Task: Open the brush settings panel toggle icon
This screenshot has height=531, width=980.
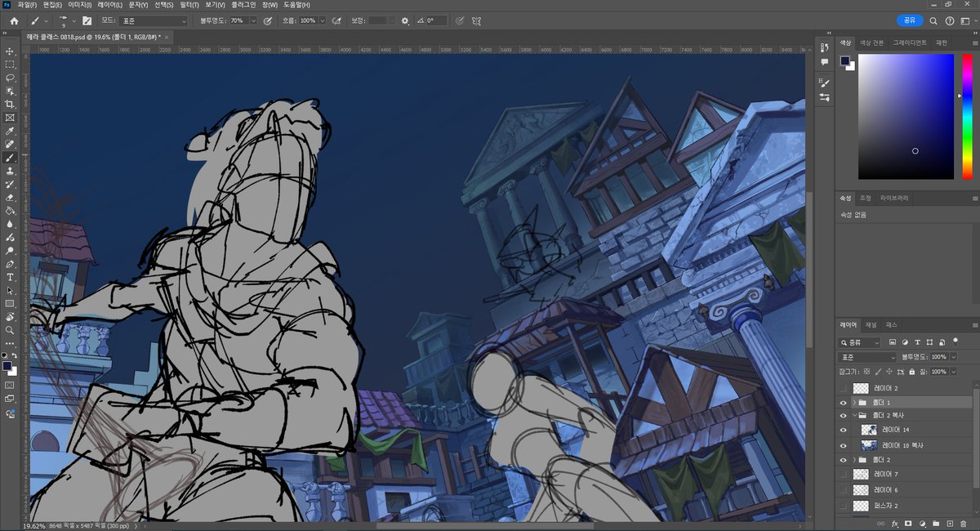Action: pyautogui.click(x=87, y=20)
